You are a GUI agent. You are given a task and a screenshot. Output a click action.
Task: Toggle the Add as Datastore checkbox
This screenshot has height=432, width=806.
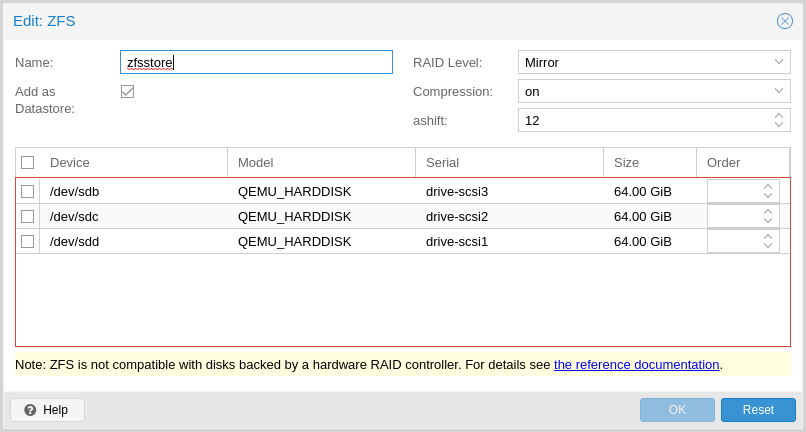coord(127,91)
